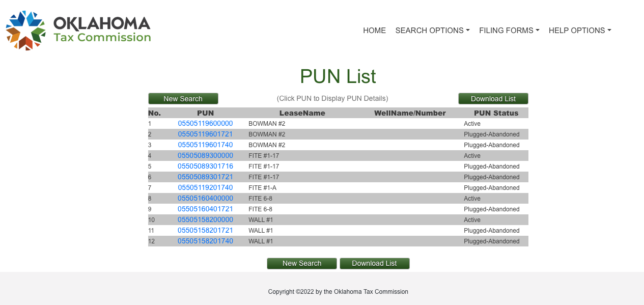Click the PUN Status column header

(496, 113)
